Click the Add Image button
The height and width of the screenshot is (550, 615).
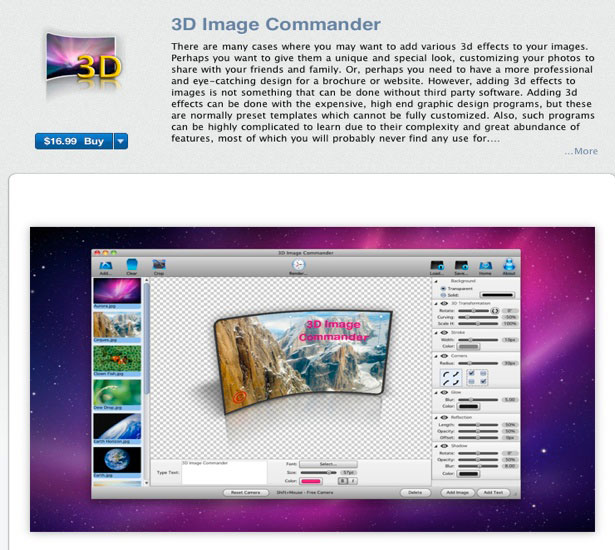coord(457,492)
